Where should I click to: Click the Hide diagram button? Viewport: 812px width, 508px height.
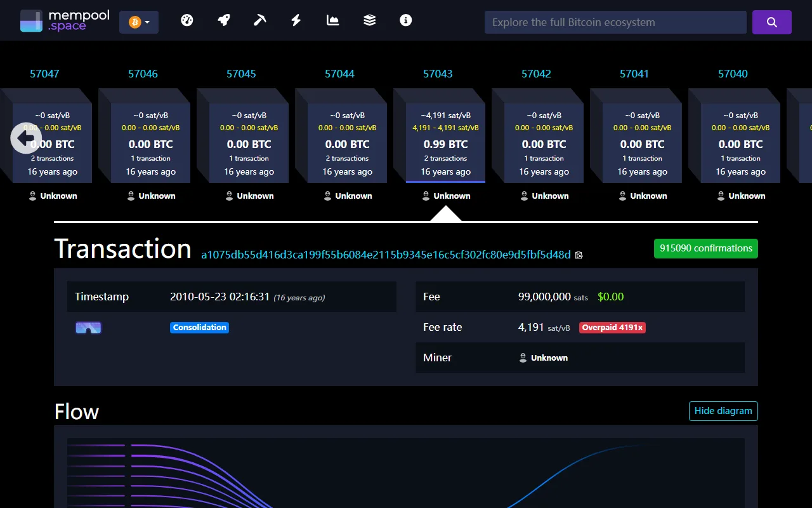click(723, 411)
